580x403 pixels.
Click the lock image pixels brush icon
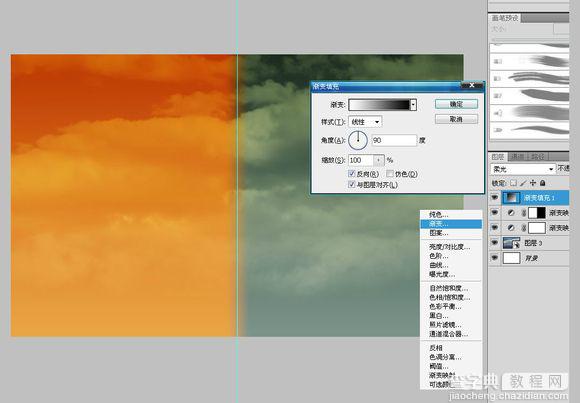coord(523,183)
